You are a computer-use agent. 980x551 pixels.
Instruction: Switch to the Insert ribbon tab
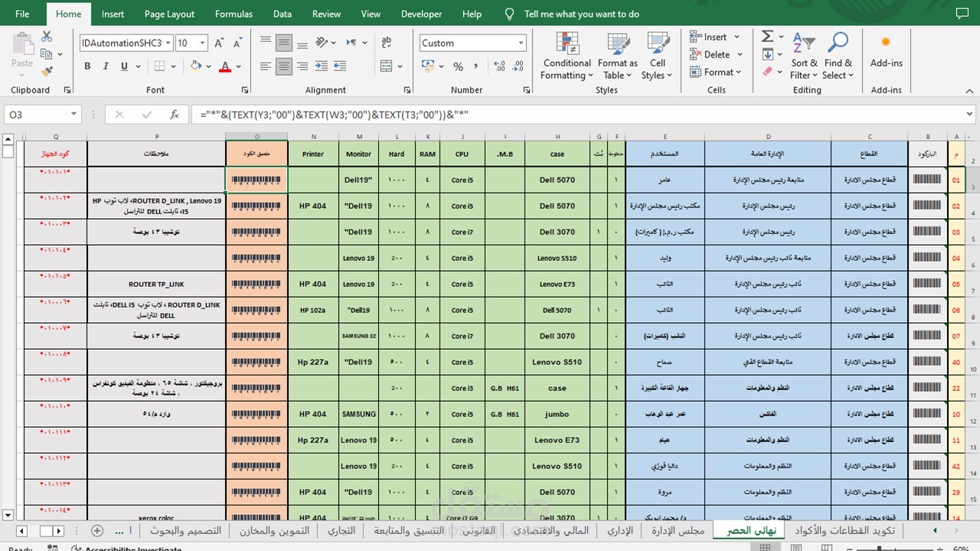click(113, 14)
